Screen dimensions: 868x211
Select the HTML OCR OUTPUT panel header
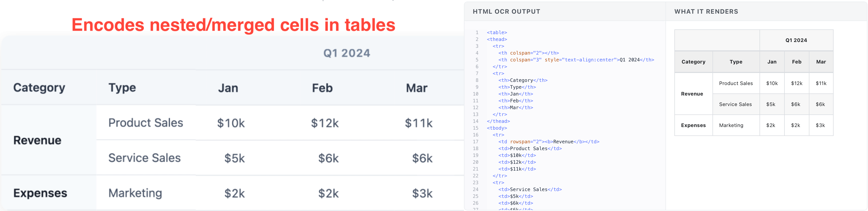[506, 12]
